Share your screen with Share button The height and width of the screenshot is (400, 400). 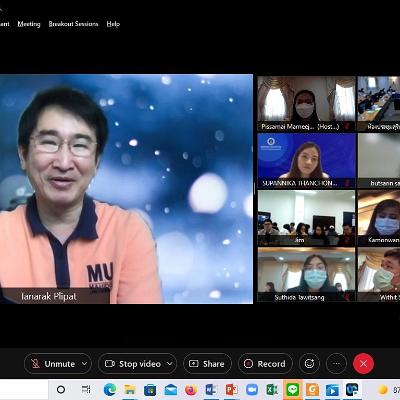[x=207, y=364]
